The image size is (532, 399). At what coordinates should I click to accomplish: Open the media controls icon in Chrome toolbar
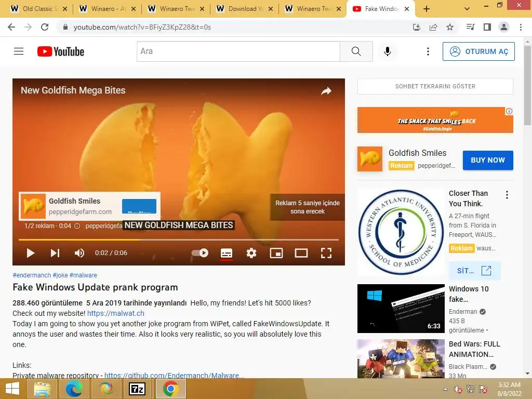[x=470, y=27]
